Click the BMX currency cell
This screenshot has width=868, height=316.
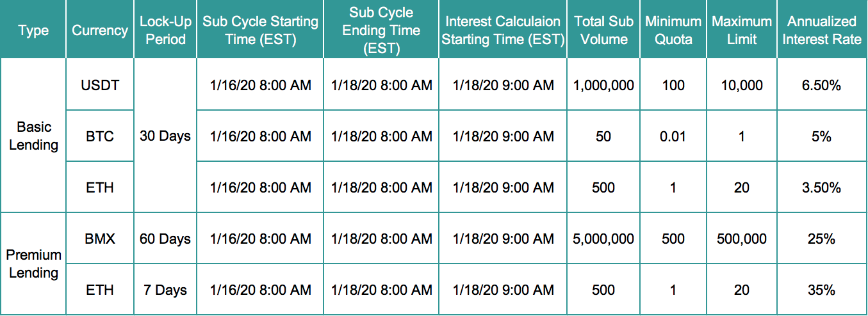pyautogui.click(x=99, y=239)
